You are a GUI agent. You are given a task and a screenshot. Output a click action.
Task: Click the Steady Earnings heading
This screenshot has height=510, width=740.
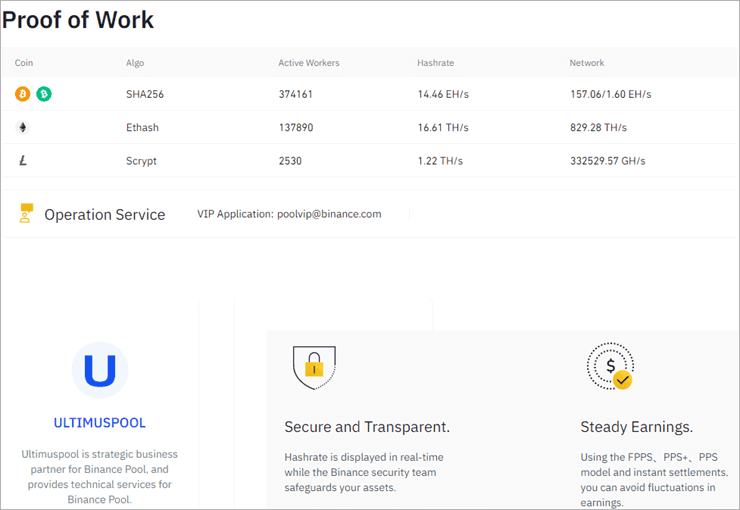pos(637,427)
